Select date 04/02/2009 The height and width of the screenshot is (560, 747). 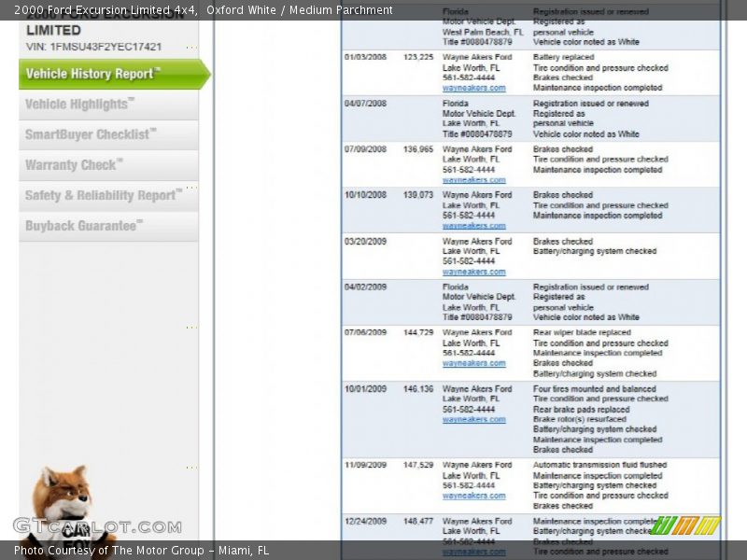365,287
